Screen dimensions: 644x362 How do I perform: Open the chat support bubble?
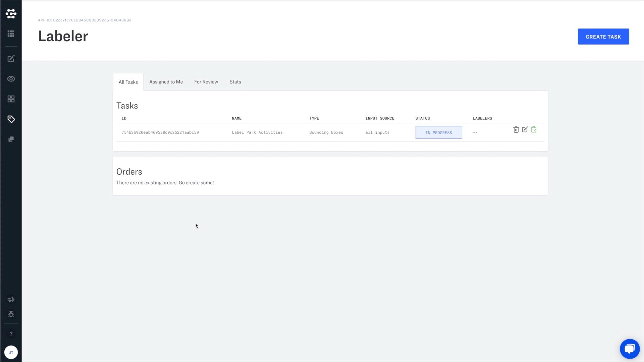point(629,349)
